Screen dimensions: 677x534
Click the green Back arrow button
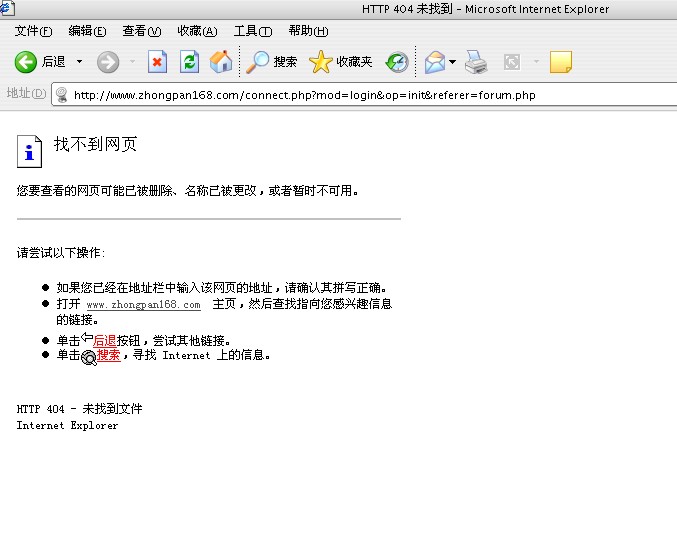point(25,62)
